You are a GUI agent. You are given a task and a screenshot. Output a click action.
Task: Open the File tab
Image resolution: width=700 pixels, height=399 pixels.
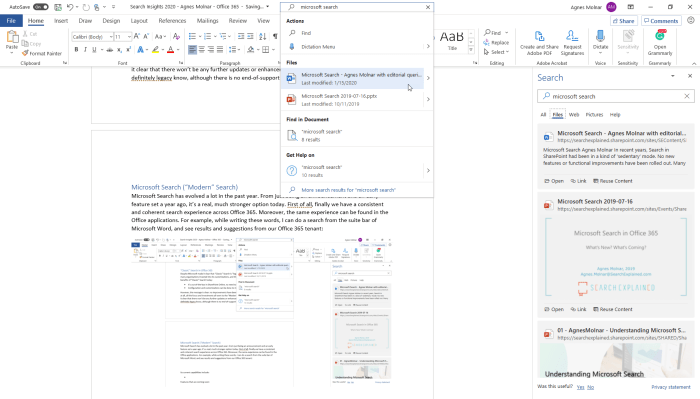tap(11, 21)
